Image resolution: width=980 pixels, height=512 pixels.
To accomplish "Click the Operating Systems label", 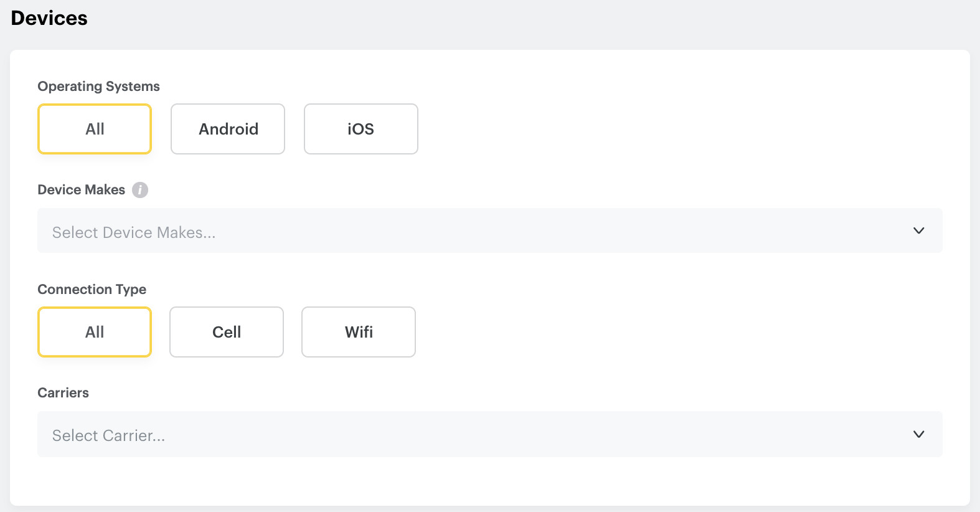I will [x=98, y=87].
